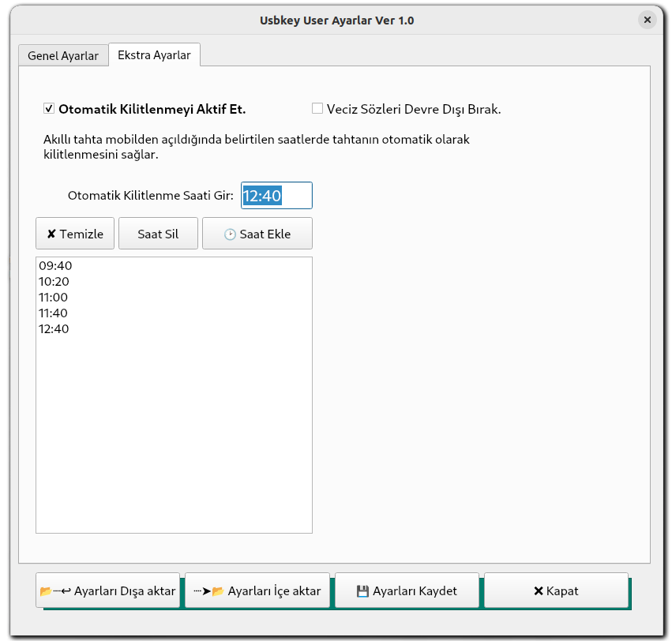
Task: Highlight 12:40 in the time list
Action: (54, 329)
